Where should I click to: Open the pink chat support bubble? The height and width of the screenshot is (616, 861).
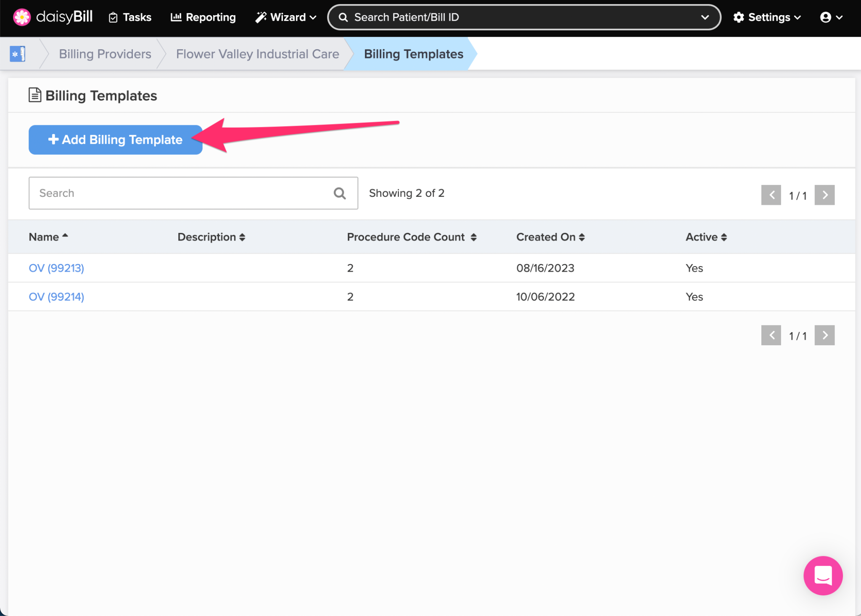823,575
